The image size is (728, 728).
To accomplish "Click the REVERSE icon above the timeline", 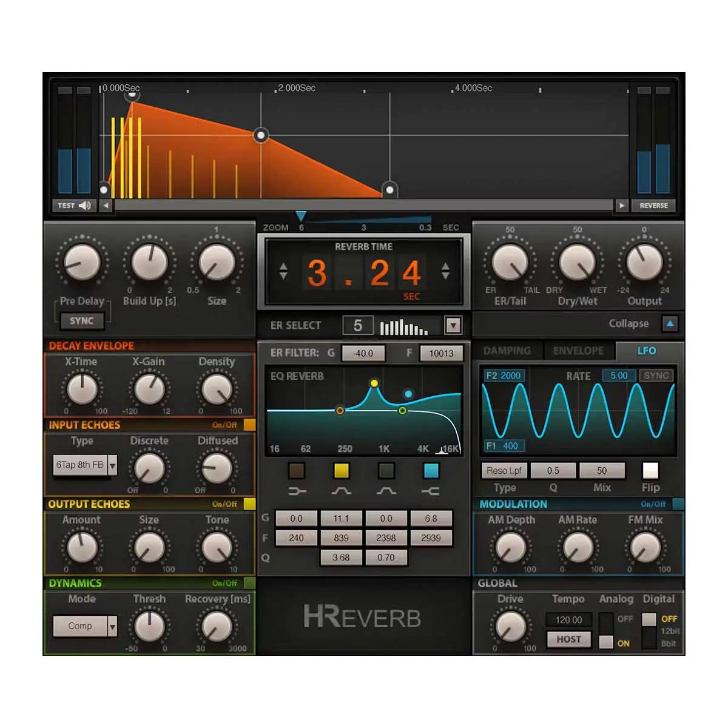I will pos(653,205).
